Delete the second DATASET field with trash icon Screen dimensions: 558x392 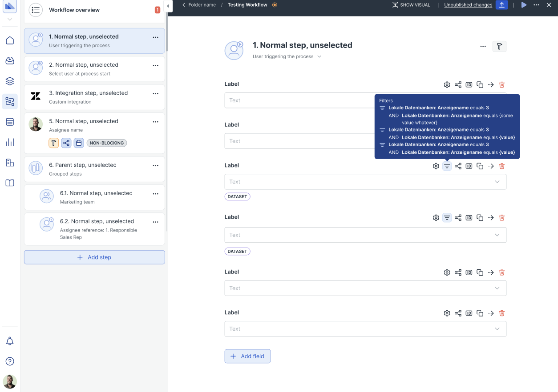502,218
